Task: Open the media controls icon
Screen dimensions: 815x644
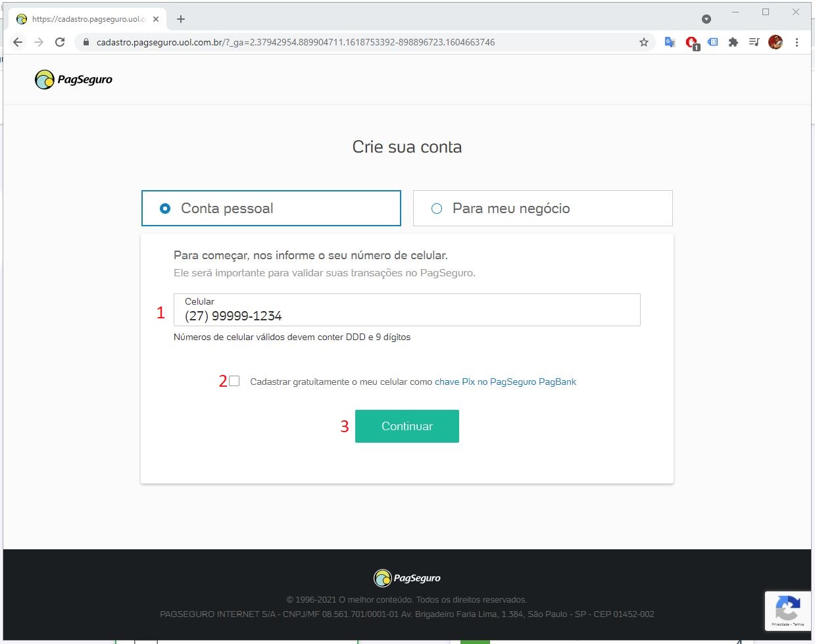Action: coord(754,42)
